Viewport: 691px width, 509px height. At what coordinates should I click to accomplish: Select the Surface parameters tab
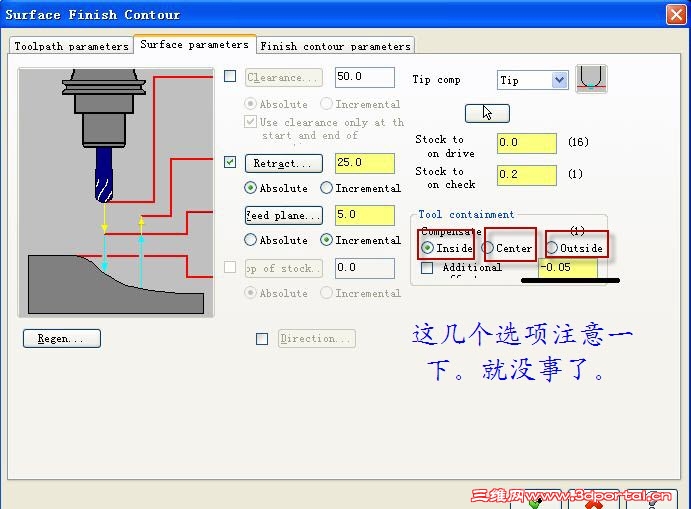point(194,45)
